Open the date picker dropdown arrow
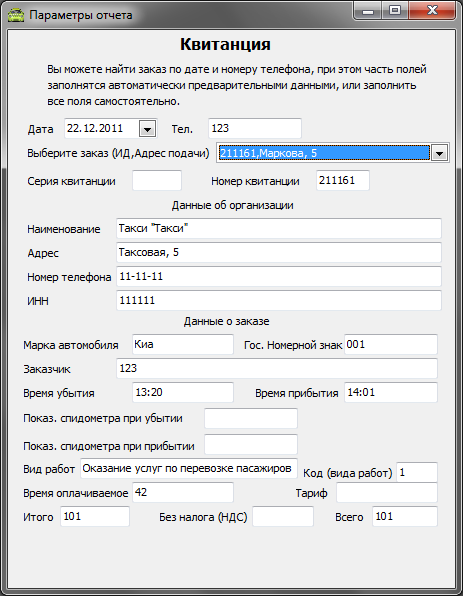Image resolution: width=463 pixels, height=596 pixels. pos(147,129)
